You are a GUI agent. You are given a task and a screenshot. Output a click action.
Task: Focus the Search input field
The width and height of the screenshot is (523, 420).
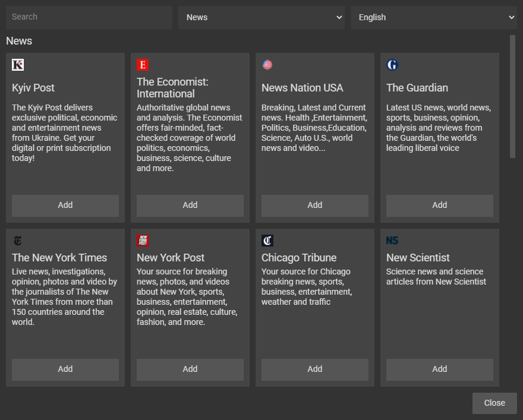coord(89,17)
